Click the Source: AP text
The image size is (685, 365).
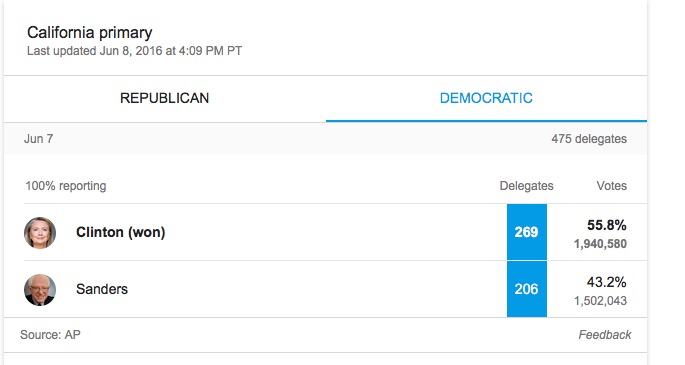pyautogui.click(x=50, y=335)
